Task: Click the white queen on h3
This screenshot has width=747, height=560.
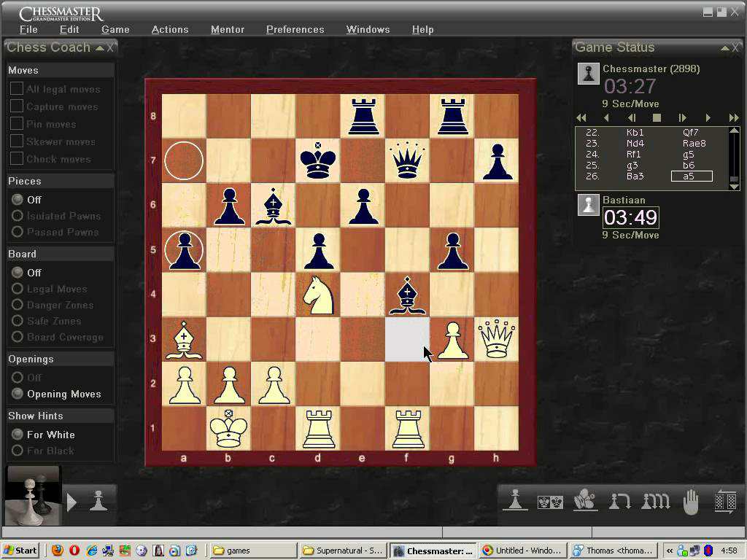Action: pyautogui.click(x=496, y=338)
